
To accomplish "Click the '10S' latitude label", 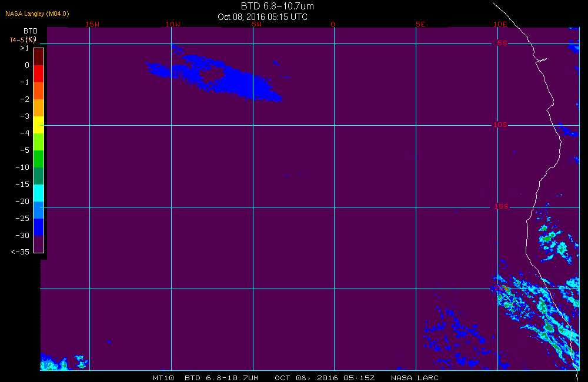I will [500, 125].
